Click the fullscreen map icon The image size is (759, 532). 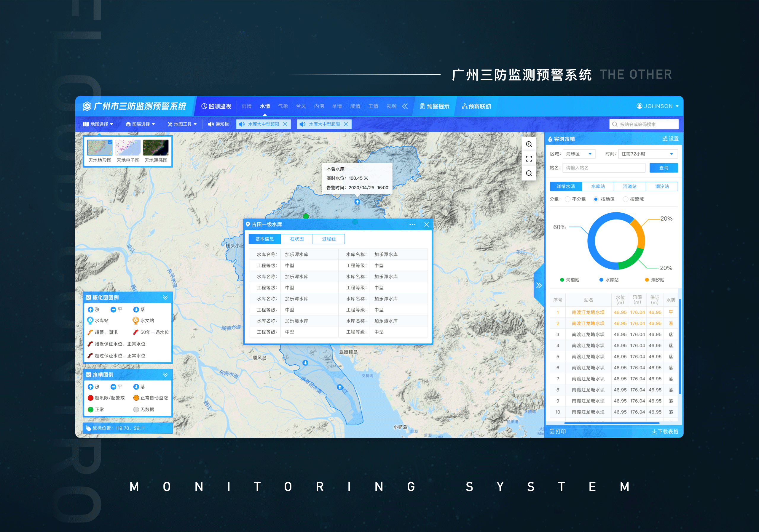[529, 159]
